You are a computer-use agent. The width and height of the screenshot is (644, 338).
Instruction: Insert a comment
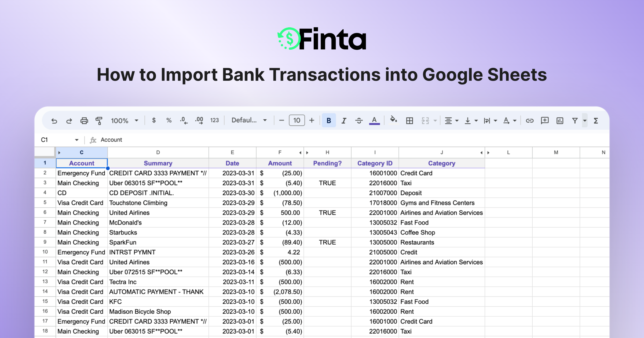545,120
